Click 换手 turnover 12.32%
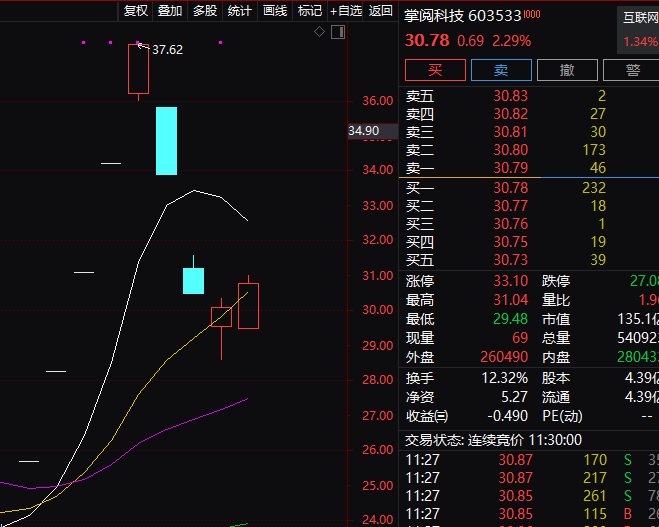The height and width of the screenshot is (527, 659). pyautogui.click(x=504, y=378)
